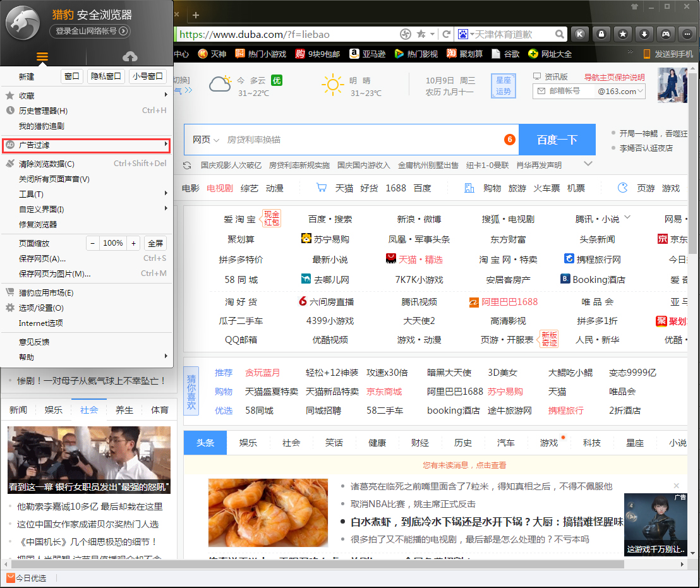This screenshot has height=588, width=700.
Task: Click the star bookmark icon
Action: (x=622, y=34)
